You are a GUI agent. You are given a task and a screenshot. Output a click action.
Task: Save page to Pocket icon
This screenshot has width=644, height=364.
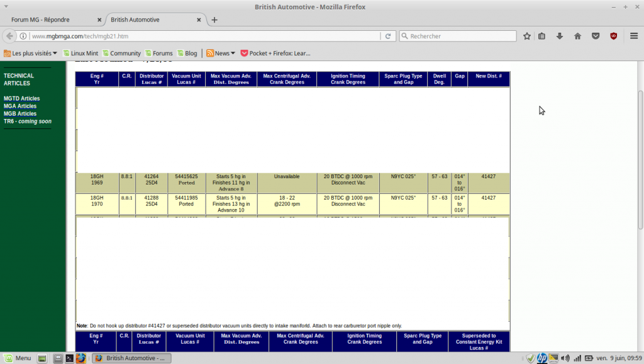point(596,36)
